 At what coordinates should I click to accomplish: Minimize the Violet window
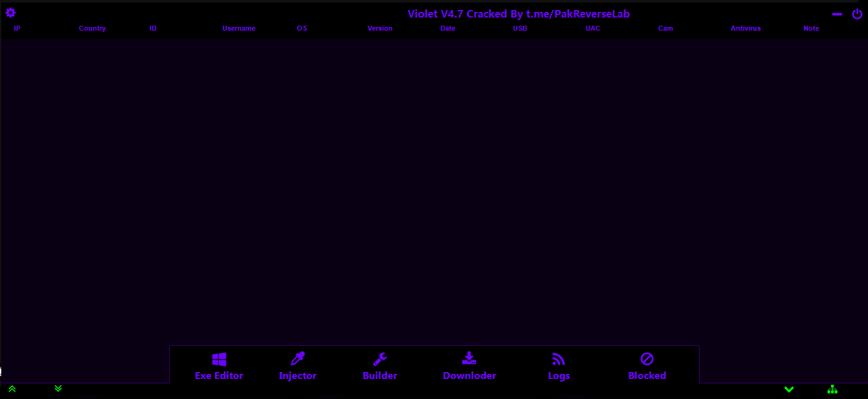pos(837,14)
